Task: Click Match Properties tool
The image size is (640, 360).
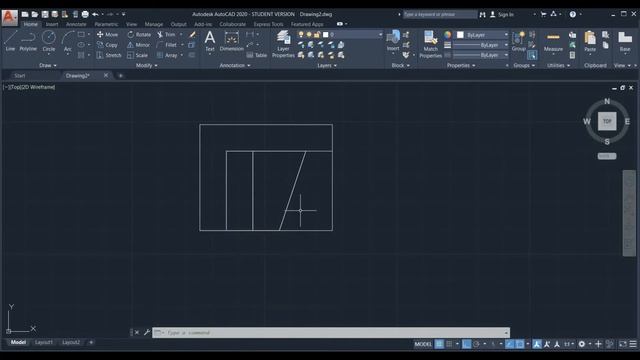Action: 430,44
